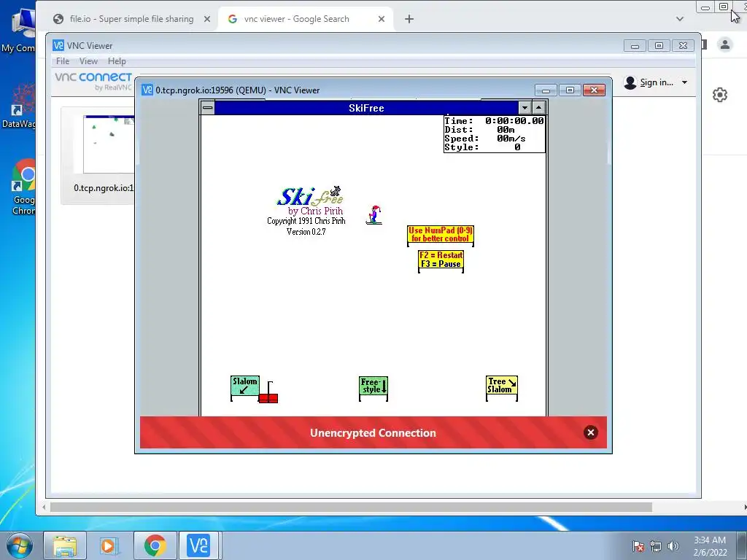Click the SkiFree status box with Time
747x560 pixels.
pos(495,134)
